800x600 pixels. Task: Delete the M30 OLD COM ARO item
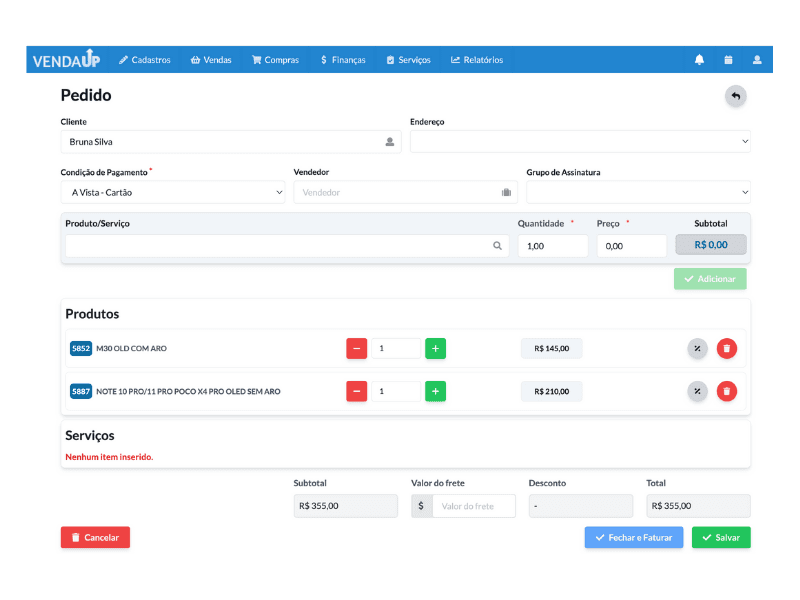coord(727,349)
